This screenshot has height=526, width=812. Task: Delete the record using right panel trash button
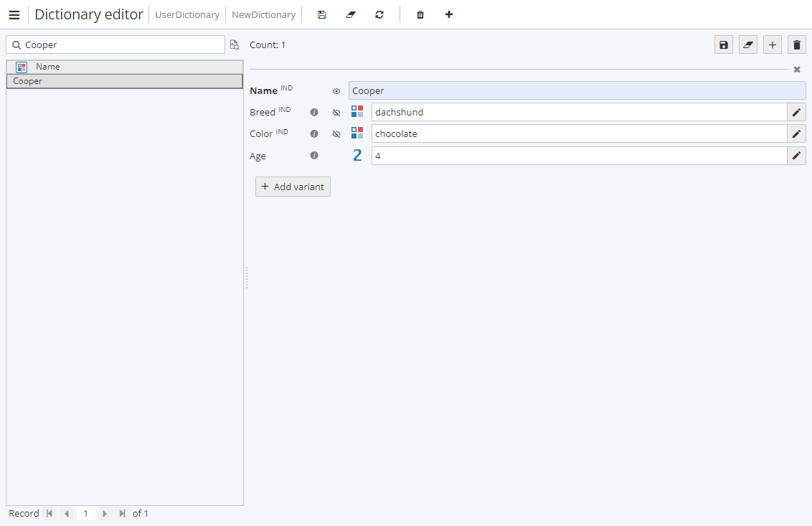797,45
